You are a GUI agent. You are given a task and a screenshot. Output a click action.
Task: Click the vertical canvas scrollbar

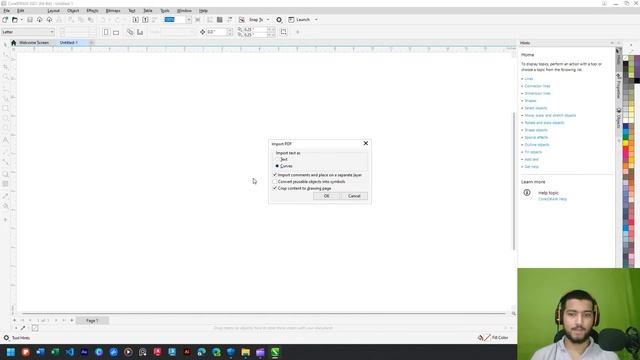tap(514, 181)
